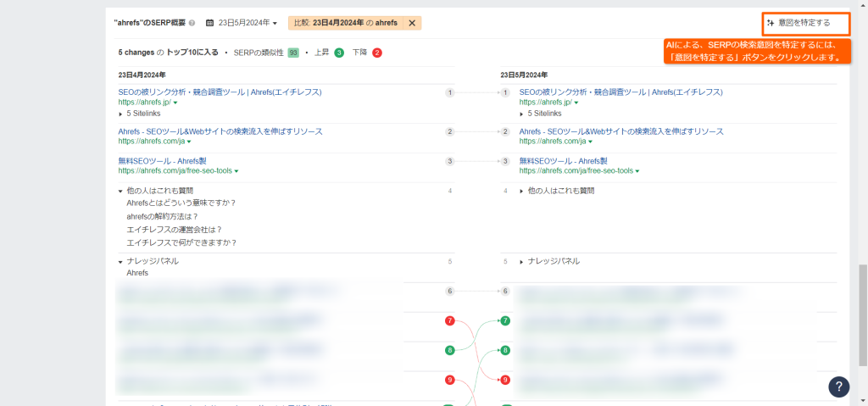Image resolution: width=868 pixels, height=406 pixels.
Task: Expand right 5 Sitelinks
Action: [542, 114]
